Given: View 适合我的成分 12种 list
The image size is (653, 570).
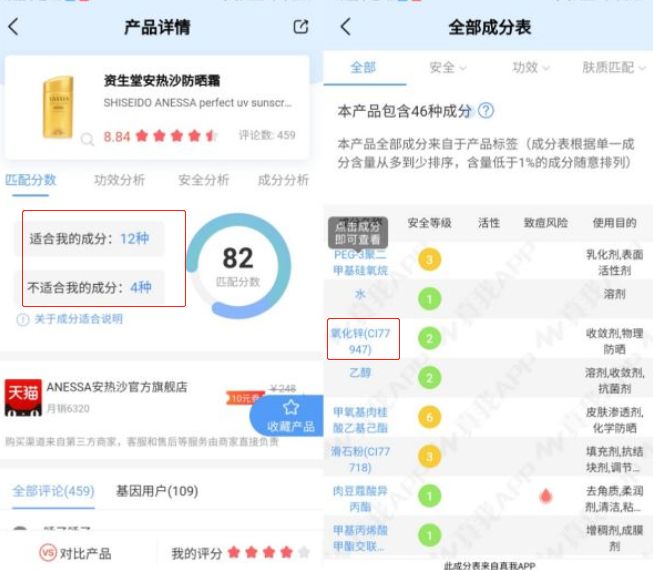Looking at the screenshot, I should (x=90, y=239).
